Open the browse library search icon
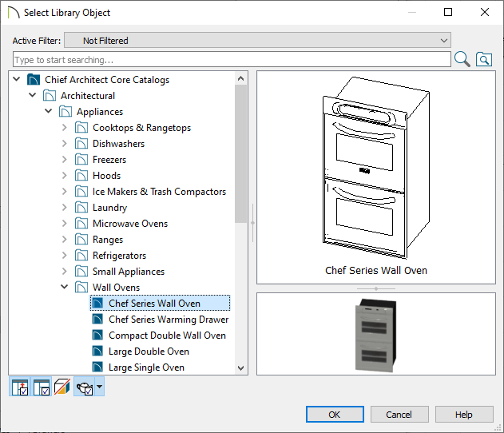The width and height of the screenshot is (504, 433). pyautogui.click(x=484, y=59)
